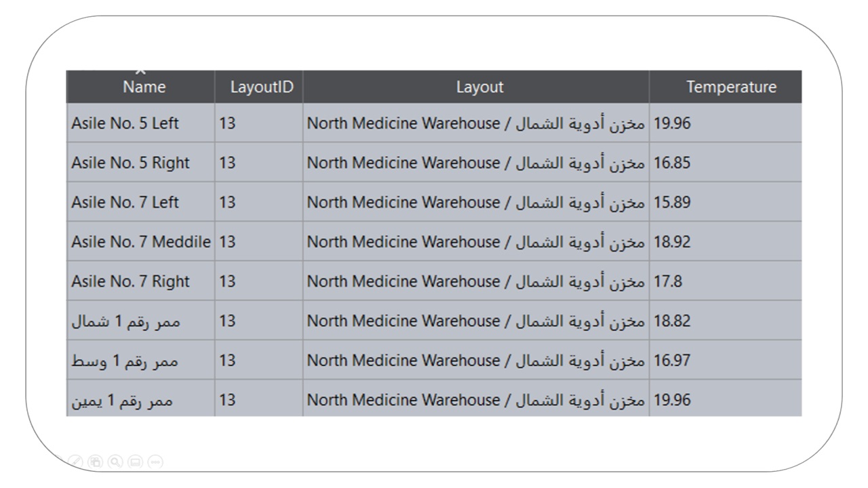
Task: Click the Asile No. 7 Left cell
Action: click(x=125, y=202)
